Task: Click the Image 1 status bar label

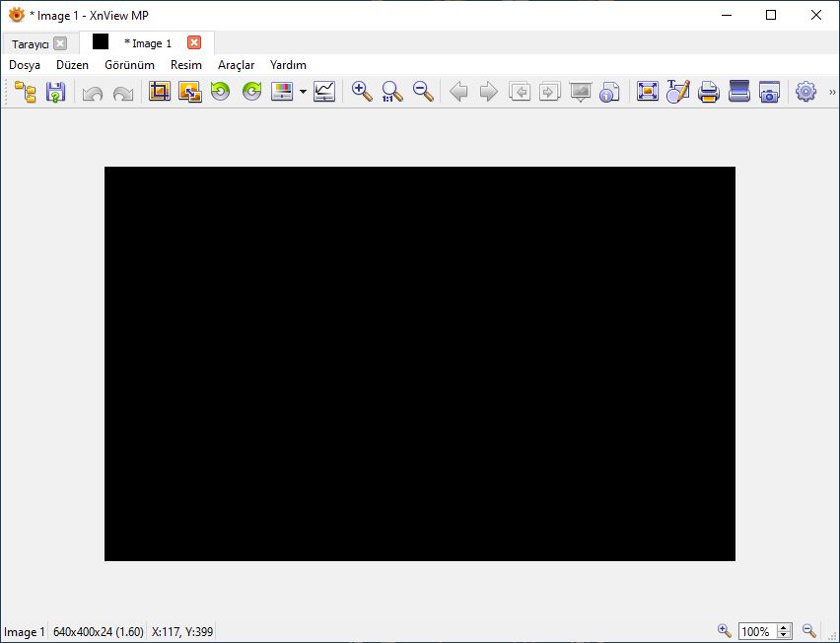Action: coord(25,632)
